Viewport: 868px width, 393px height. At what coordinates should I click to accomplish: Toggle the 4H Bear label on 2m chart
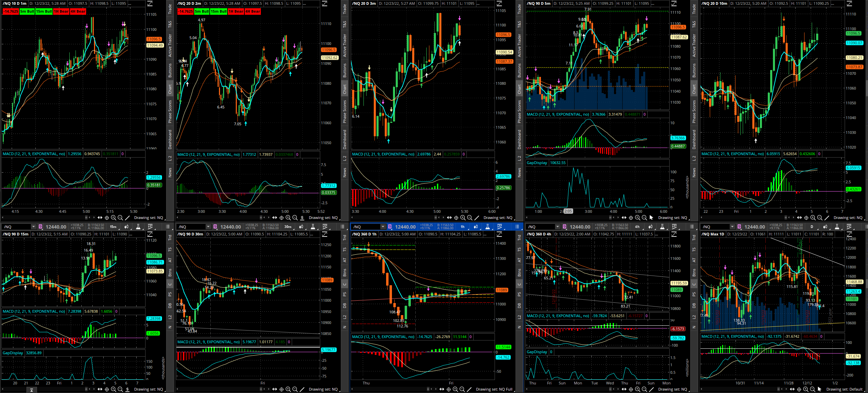[253, 11]
